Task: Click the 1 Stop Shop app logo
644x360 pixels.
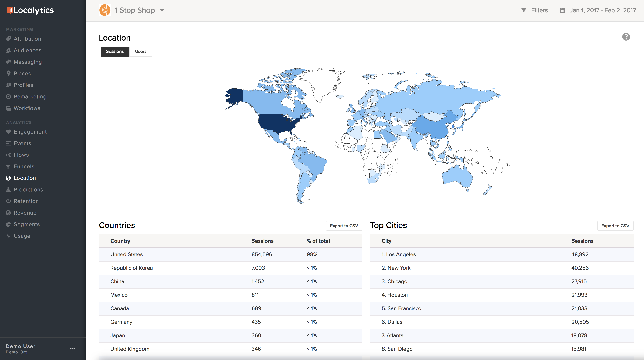Action: tap(105, 10)
